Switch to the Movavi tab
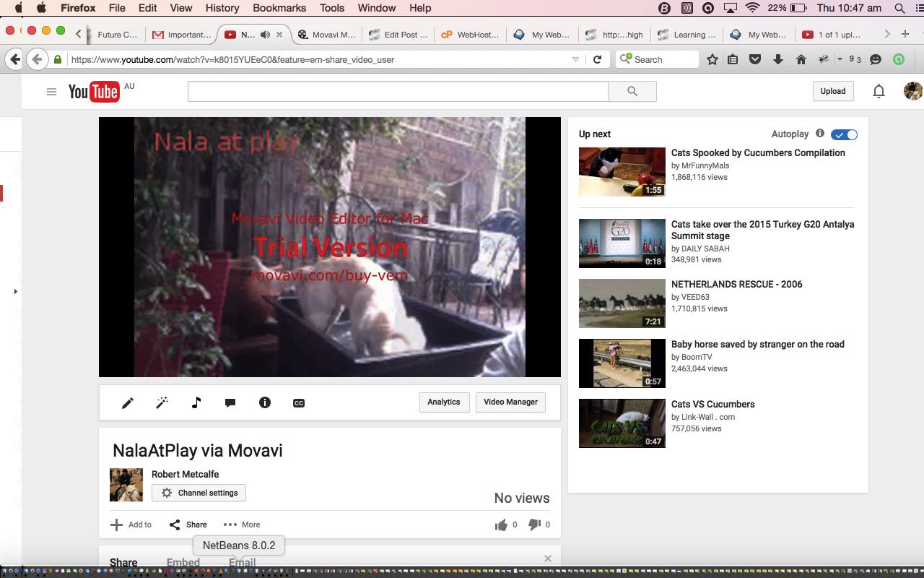Image resolution: width=924 pixels, height=578 pixels. point(326,34)
